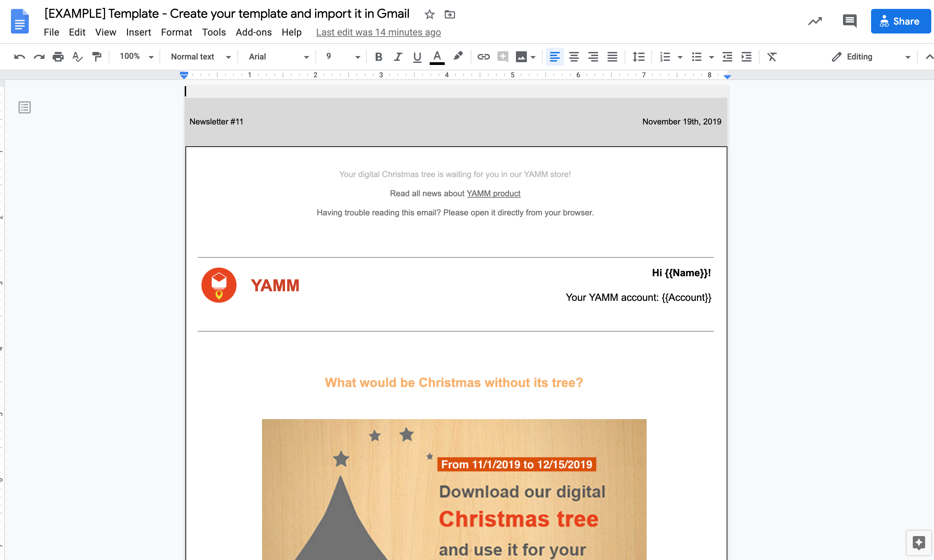Image resolution: width=934 pixels, height=560 pixels.
Task: Open the Insert menu
Action: tap(137, 31)
